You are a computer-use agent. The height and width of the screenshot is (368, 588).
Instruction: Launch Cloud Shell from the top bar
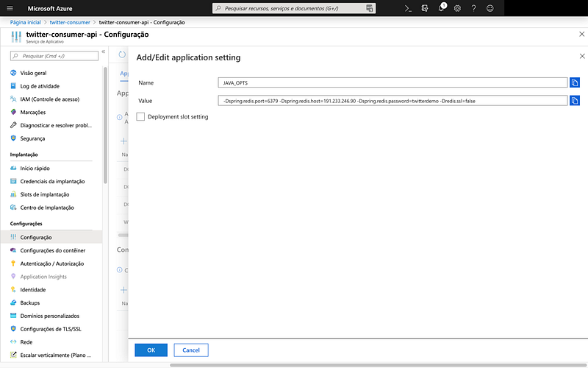tap(408, 8)
